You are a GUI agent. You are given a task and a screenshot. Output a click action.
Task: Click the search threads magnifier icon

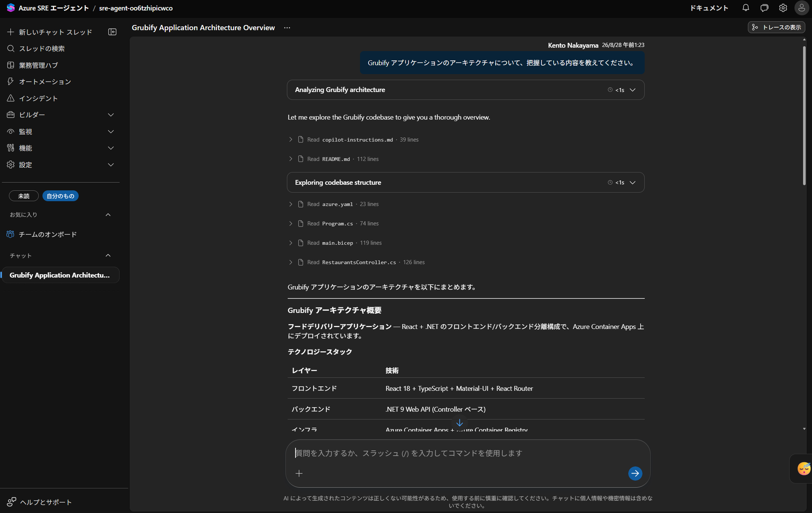[11, 48]
